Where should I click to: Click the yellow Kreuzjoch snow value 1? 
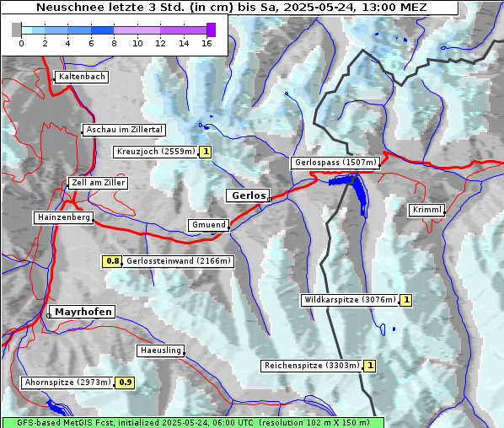coord(206,152)
